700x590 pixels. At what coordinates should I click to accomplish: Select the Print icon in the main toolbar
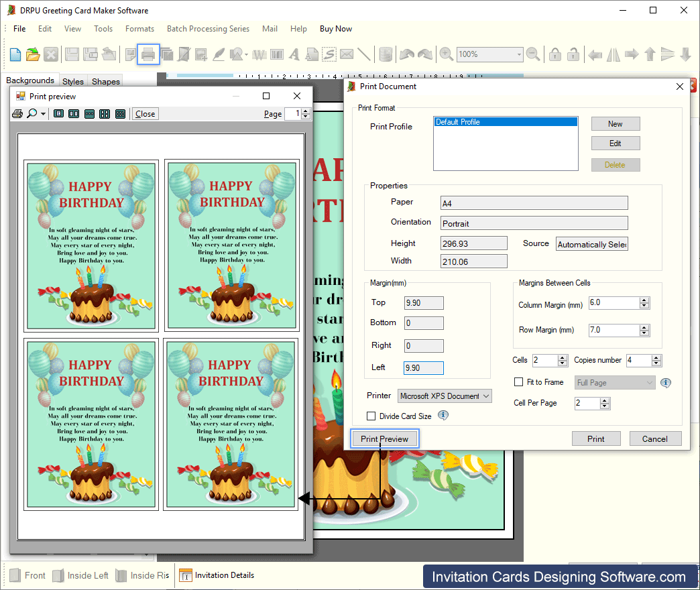[x=148, y=54]
